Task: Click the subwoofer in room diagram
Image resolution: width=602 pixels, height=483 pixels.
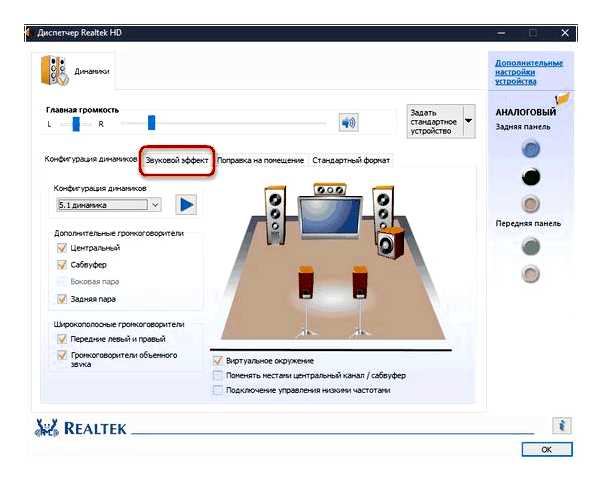Action: [x=391, y=243]
